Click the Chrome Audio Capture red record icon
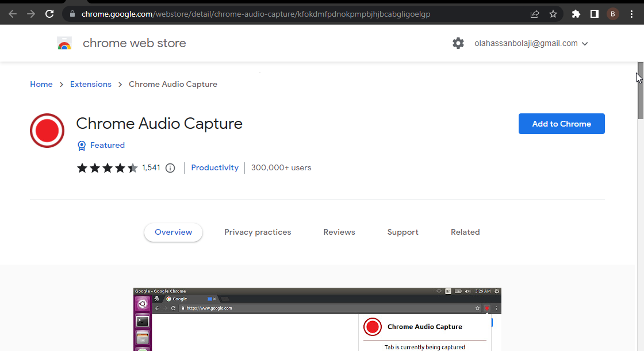The image size is (644, 351). coord(47,131)
